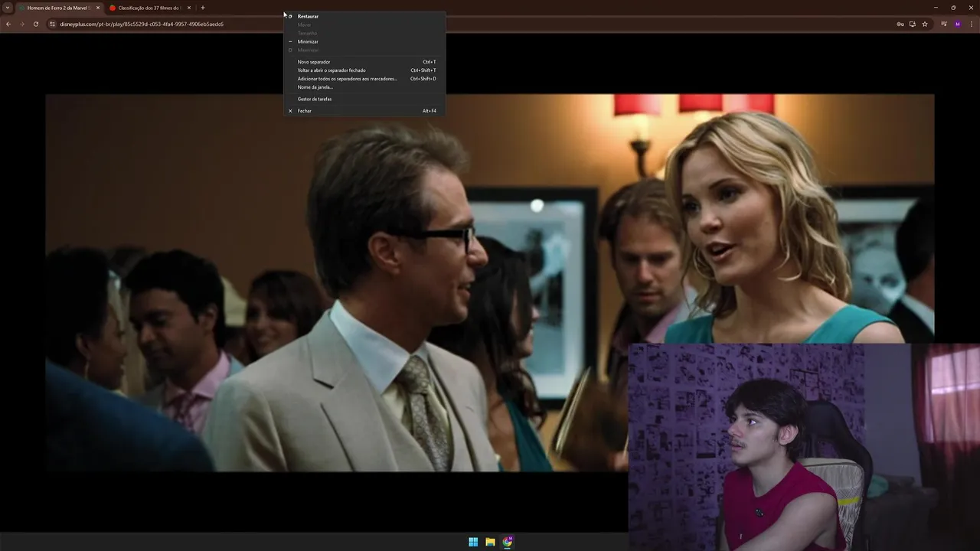Click the Disney+ video player area
Screen dimensions: 980x551
[x=490, y=282]
